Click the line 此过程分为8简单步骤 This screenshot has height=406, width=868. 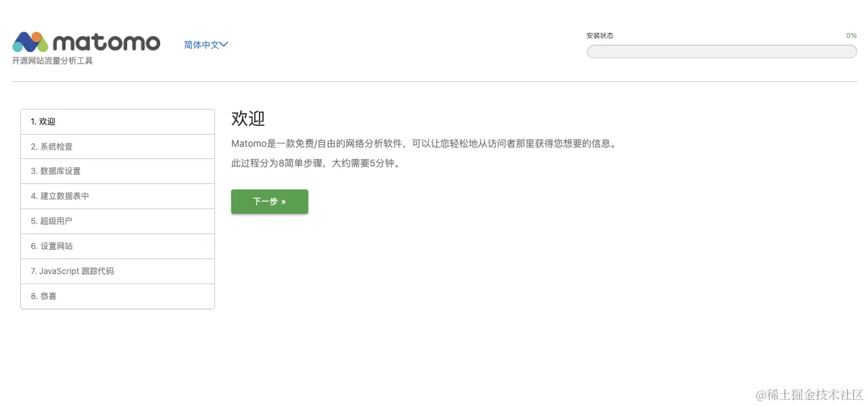[316, 164]
